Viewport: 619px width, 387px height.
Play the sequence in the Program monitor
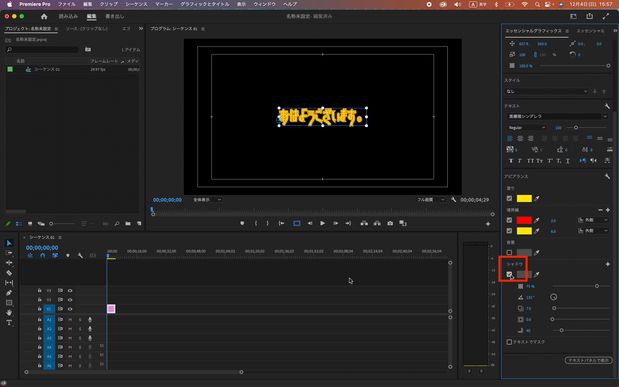(323, 224)
